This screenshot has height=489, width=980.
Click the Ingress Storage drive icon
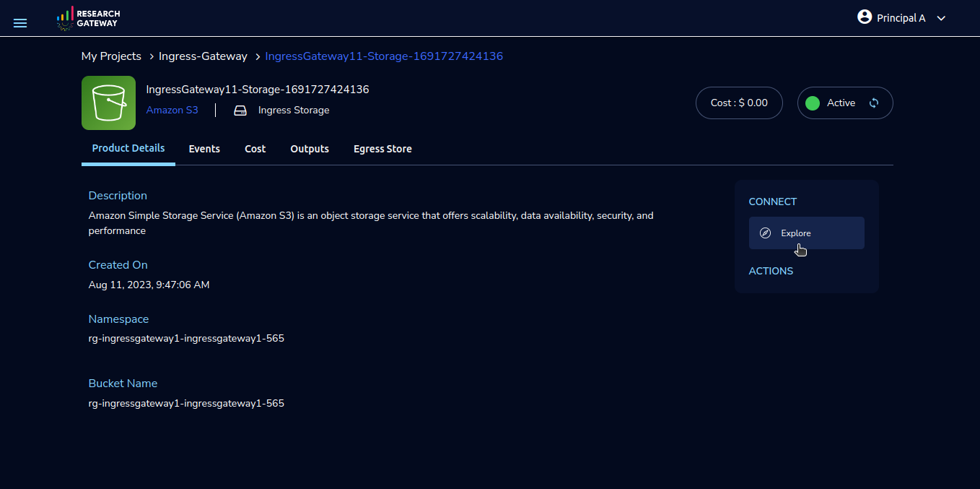tap(240, 111)
